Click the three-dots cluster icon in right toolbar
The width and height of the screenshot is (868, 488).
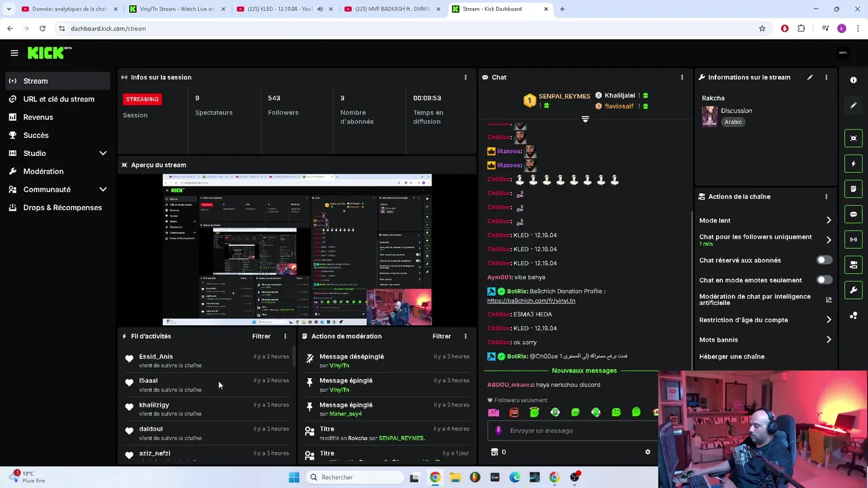[x=853, y=315]
